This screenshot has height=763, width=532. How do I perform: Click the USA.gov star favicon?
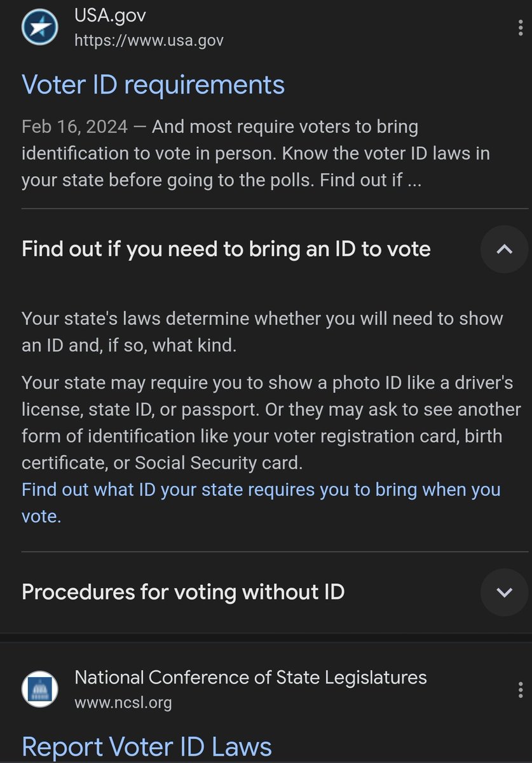point(40,27)
